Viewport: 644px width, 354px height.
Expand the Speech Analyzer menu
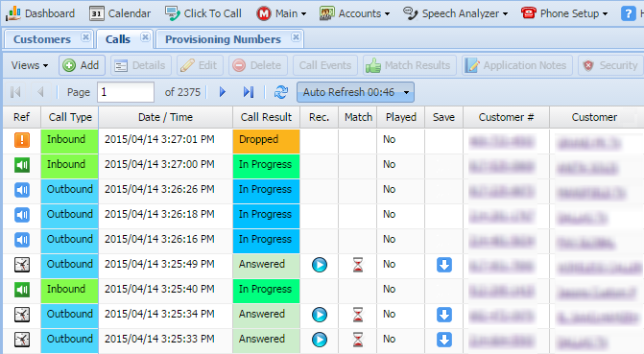point(456,13)
